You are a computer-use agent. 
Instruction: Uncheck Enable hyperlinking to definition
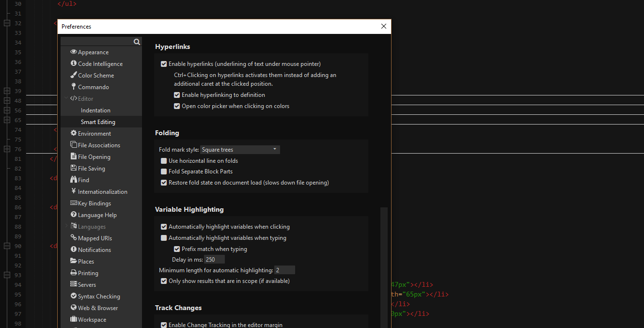(x=177, y=95)
